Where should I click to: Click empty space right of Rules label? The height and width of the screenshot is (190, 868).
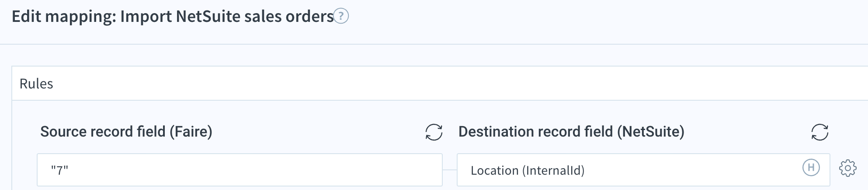pos(437,84)
